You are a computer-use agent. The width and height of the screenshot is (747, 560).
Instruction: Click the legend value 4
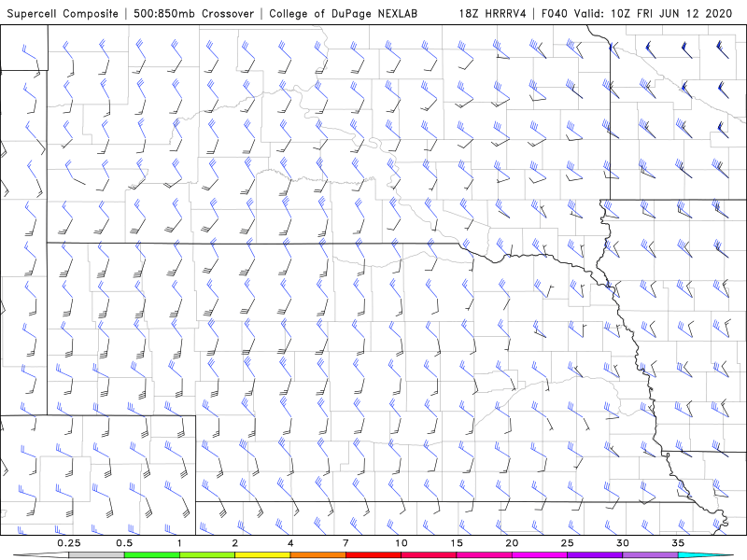pyautogui.click(x=290, y=543)
